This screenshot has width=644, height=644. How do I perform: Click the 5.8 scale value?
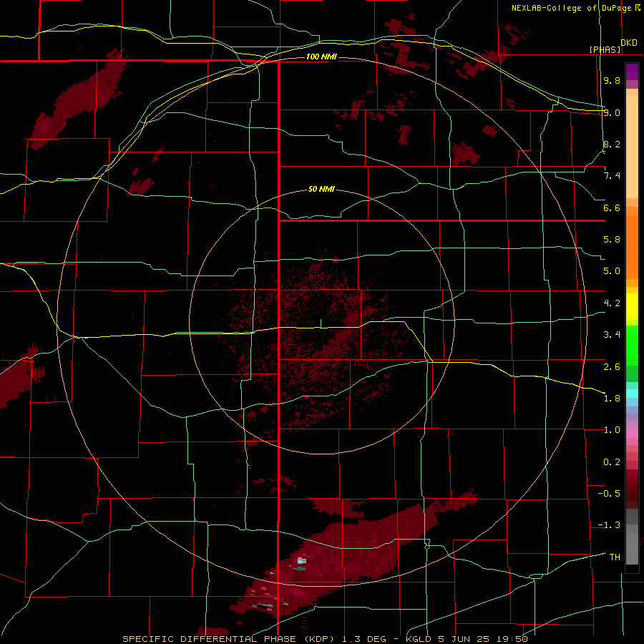point(612,240)
